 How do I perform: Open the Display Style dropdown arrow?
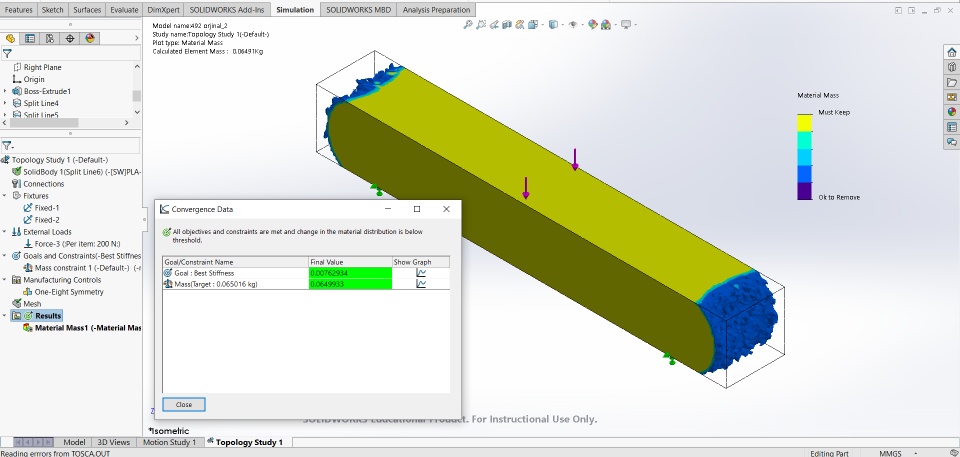tap(563, 25)
